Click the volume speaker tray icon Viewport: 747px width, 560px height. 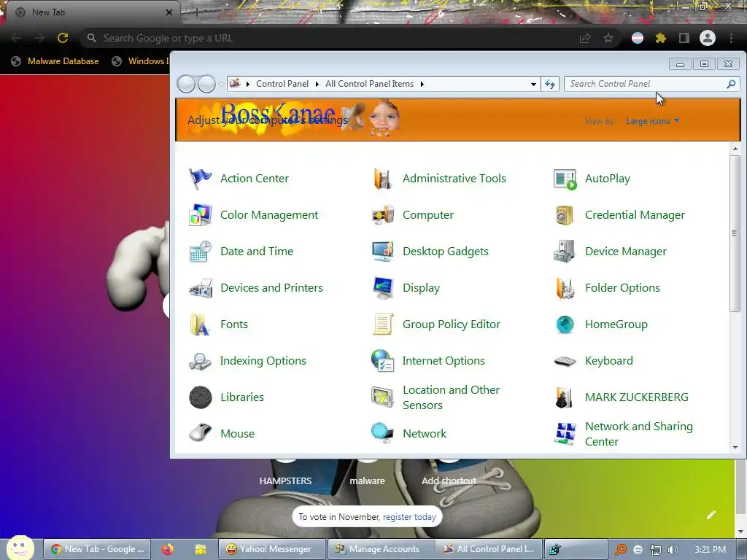673,550
